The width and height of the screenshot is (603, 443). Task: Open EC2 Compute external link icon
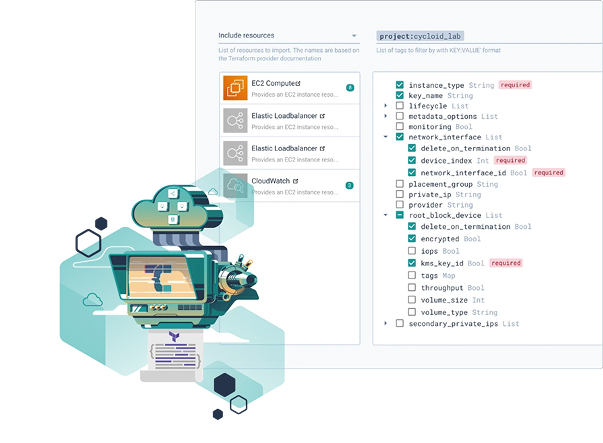pyautogui.click(x=298, y=82)
